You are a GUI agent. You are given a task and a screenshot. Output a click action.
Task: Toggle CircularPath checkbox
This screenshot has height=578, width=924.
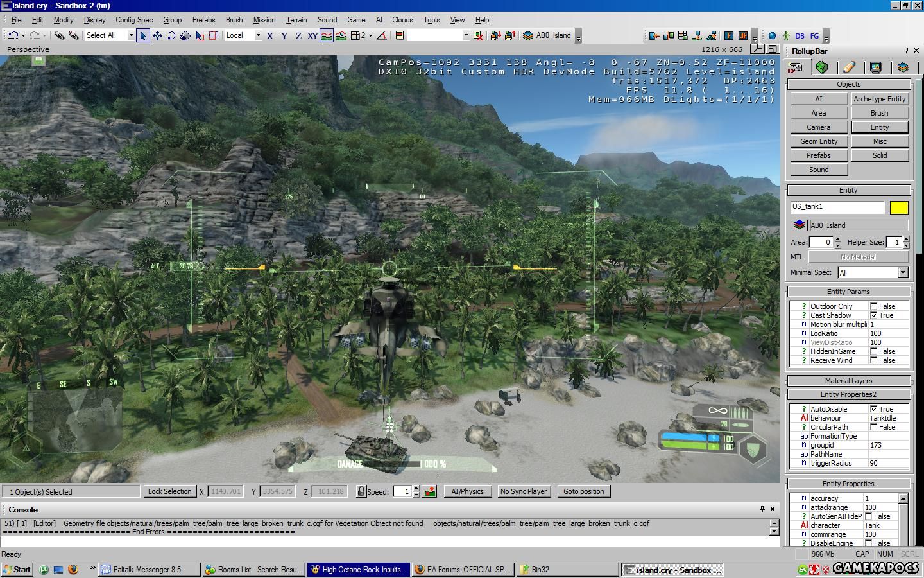coord(873,427)
